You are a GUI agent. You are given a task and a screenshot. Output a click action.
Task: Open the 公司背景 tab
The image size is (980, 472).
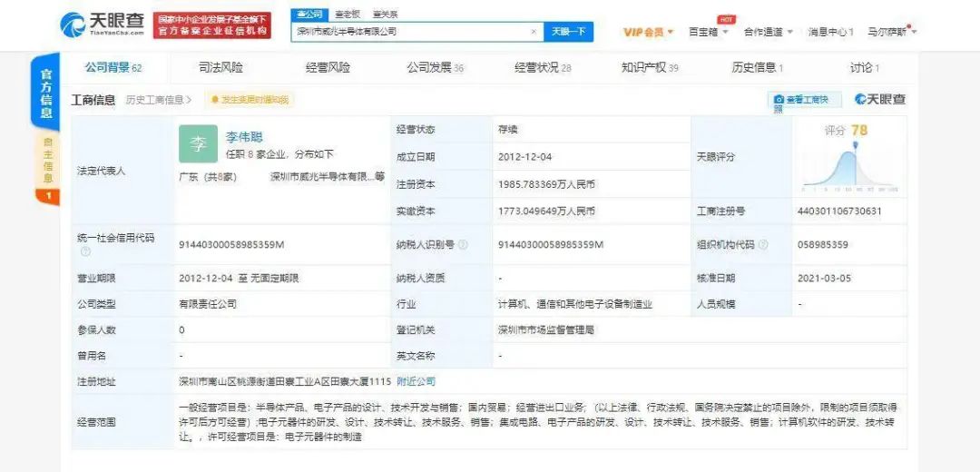tap(113, 67)
